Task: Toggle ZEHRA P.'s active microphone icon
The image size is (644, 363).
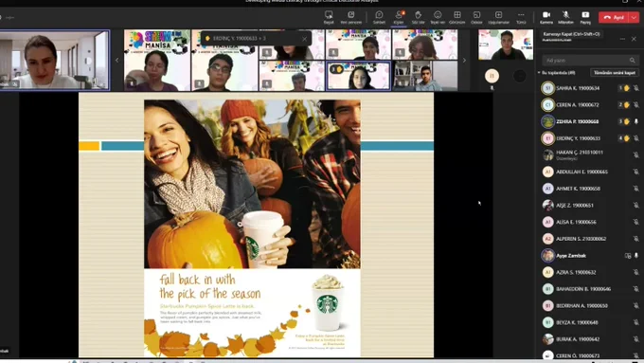Action: [x=636, y=121]
